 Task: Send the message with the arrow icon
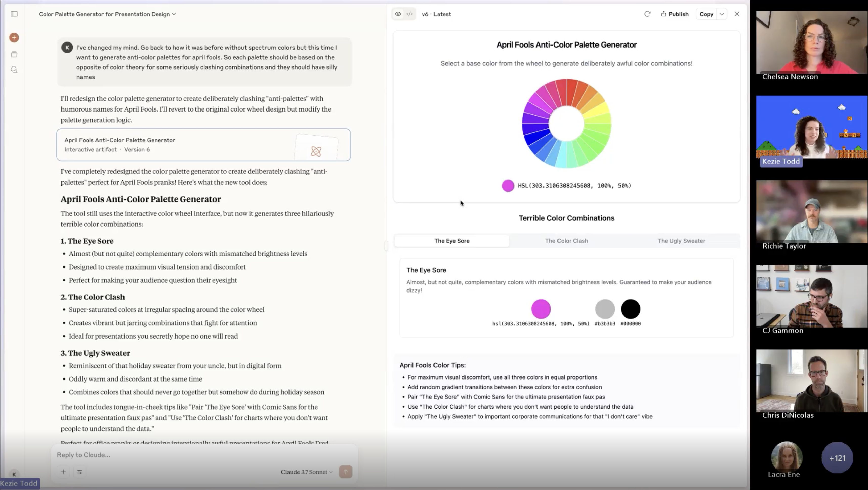click(346, 472)
